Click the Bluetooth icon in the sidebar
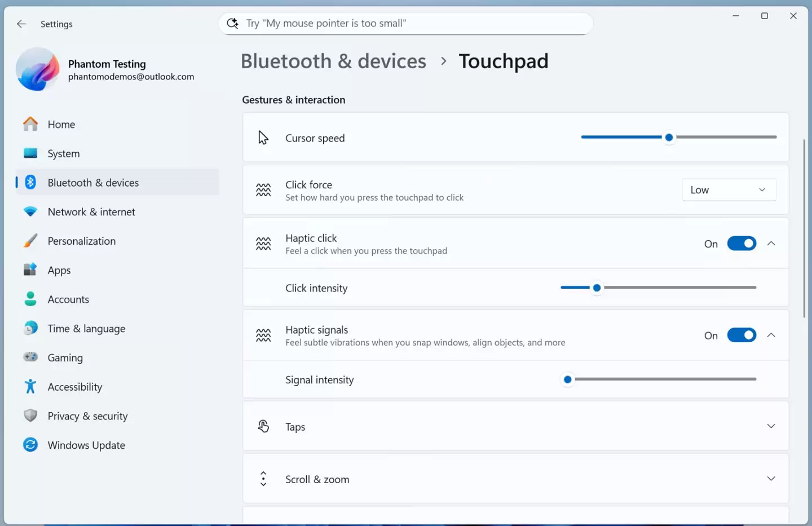Viewport: 812px width, 526px height. click(30, 182)
